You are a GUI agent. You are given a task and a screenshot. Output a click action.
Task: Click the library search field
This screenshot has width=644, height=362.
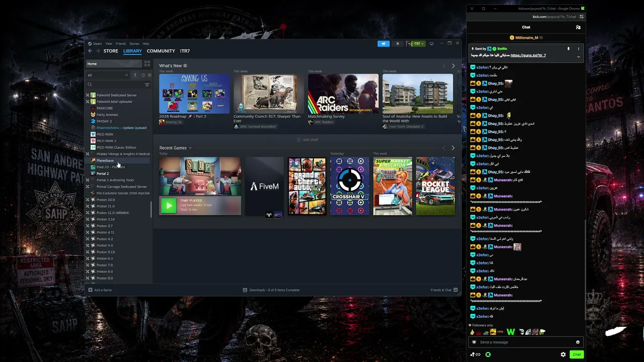[118, 84]
